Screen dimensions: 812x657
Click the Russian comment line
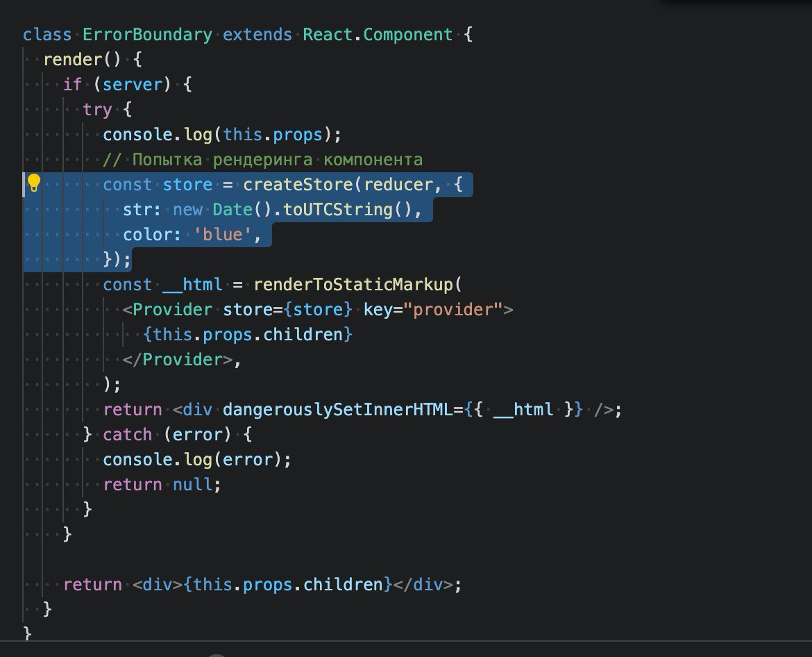point(262,160)
